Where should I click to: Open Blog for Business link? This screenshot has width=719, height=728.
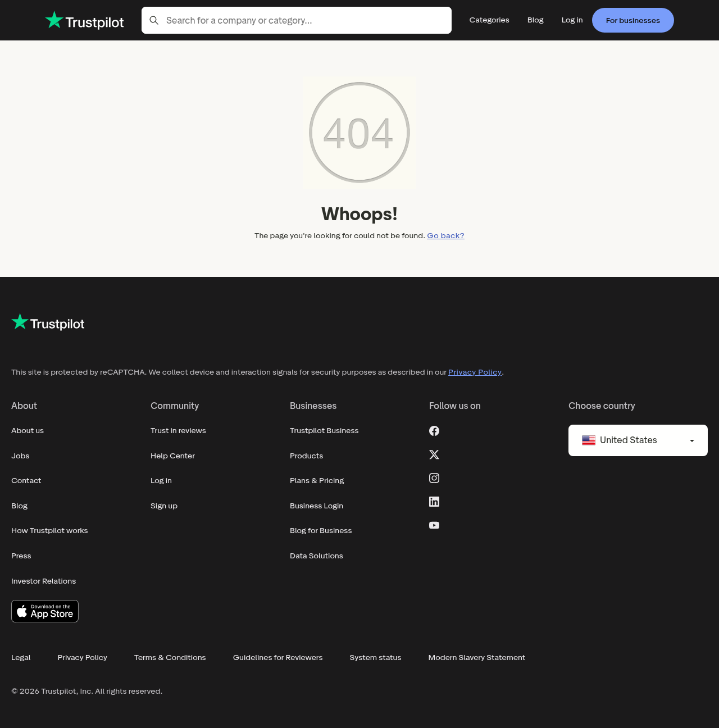coord(321,530)
